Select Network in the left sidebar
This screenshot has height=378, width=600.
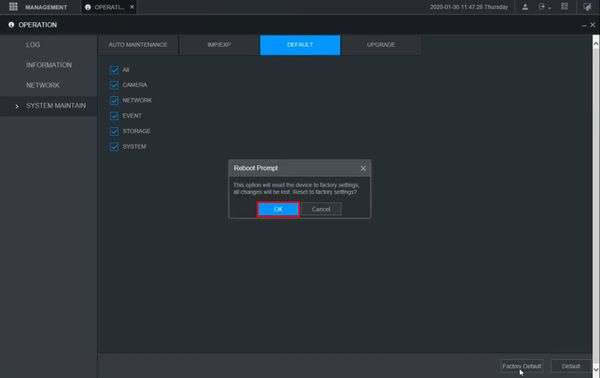[42, 85]
